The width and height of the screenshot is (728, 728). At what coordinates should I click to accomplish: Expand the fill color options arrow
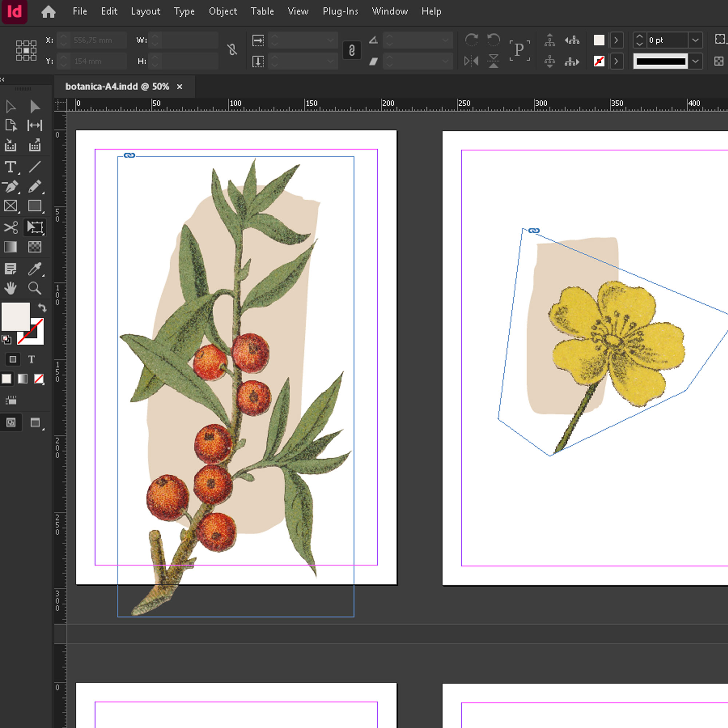click(x=616, y=40)
